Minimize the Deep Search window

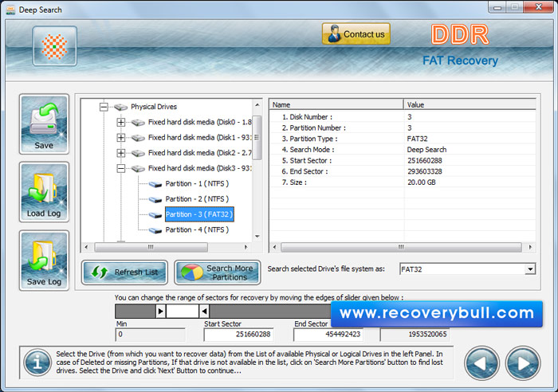(x=497, y=7)
